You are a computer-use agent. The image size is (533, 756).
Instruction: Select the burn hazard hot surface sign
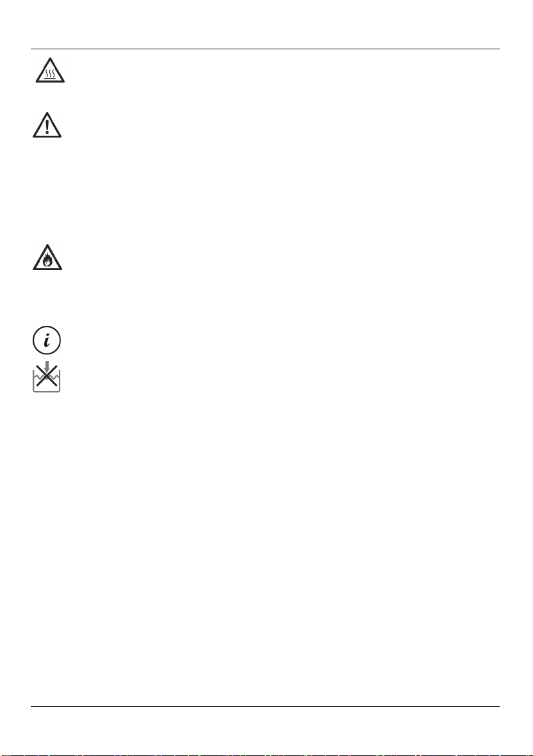click(x=50, y=72)
